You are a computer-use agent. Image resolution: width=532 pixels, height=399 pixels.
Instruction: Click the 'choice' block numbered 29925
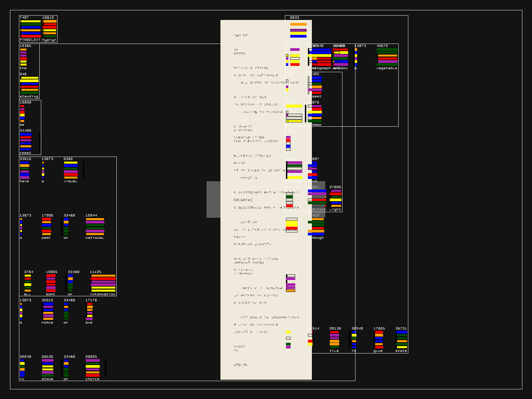pyautogui.click(x=93, y=368)
